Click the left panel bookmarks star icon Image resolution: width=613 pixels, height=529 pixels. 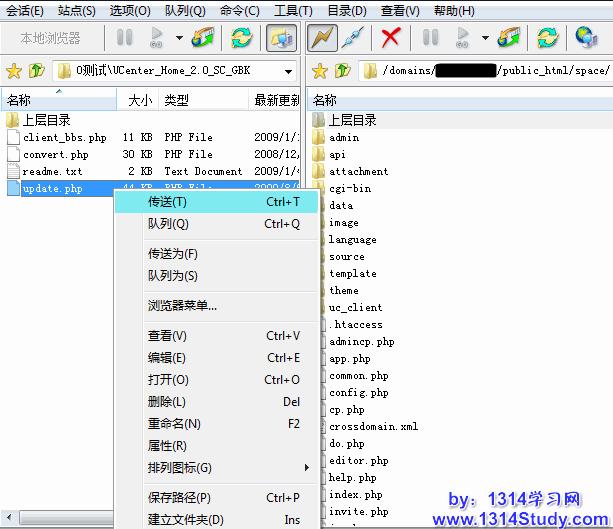[13, 72]
